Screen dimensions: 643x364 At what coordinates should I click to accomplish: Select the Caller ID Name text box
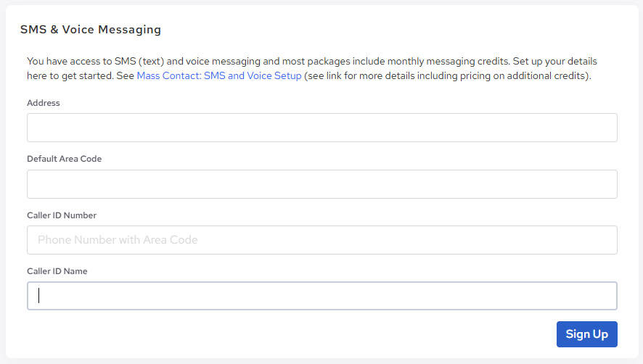tap(321, 296)
